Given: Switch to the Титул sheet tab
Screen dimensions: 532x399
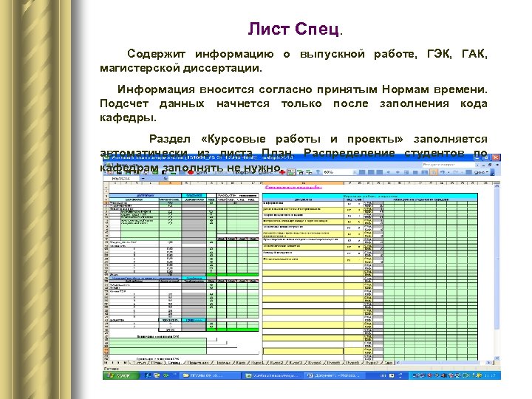Looking at the screenshot, I should pyautogui.click(x=139, y=363).
